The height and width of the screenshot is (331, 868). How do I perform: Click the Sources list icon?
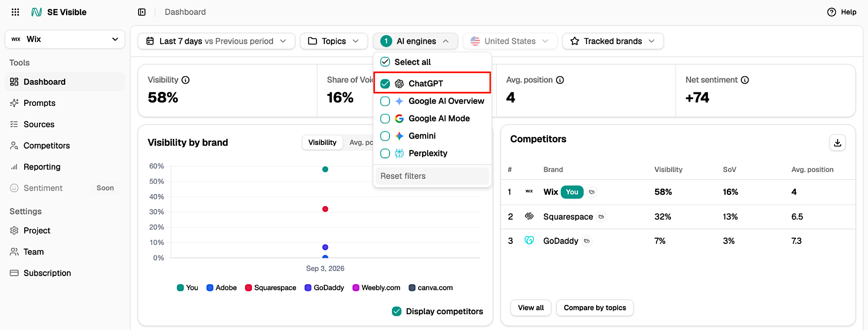click(x=14, y=124)
